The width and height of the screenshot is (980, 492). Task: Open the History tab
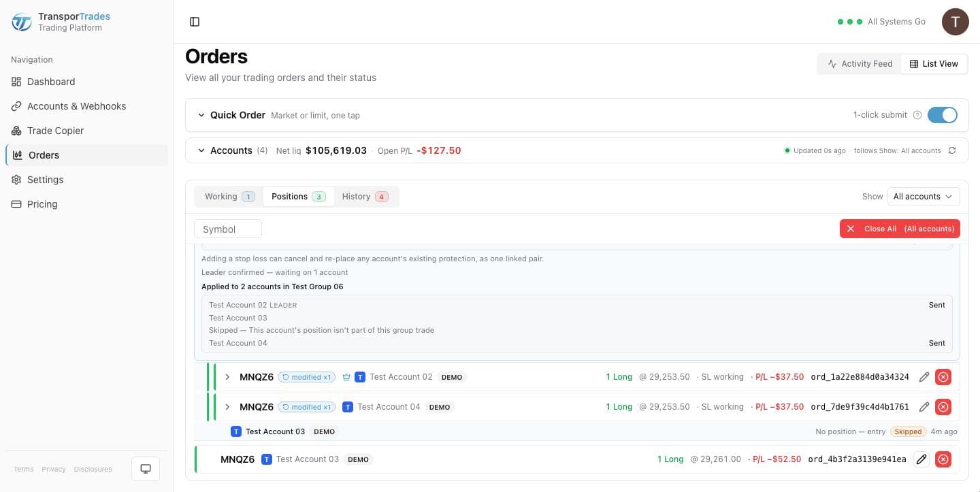(x=365, y=197)
